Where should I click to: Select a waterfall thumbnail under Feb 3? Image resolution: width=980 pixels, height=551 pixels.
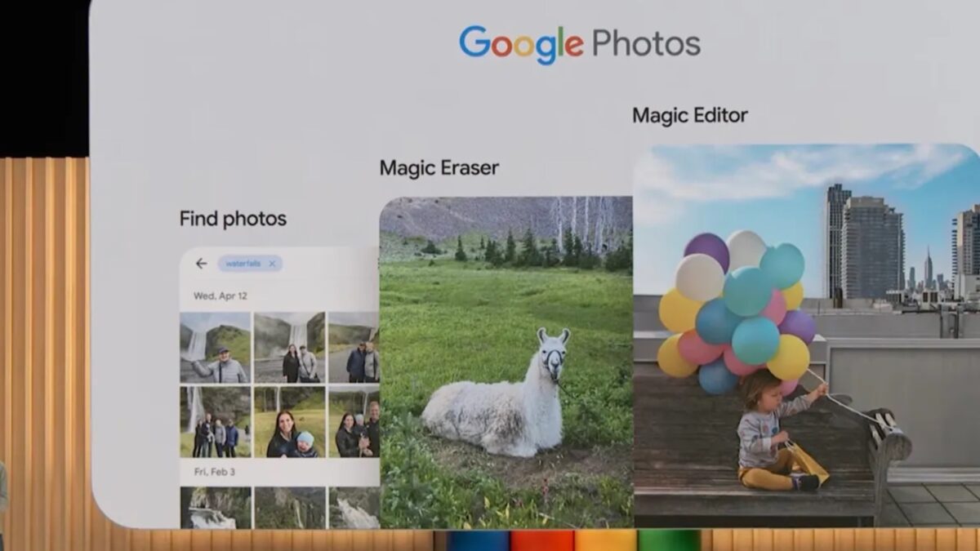[x=216, y=506]
